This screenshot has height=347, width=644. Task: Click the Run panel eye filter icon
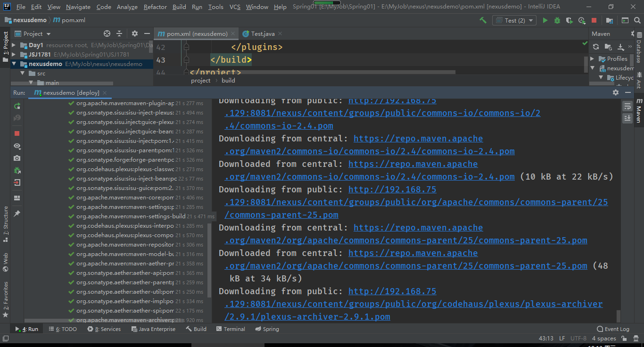tap(17, 146)
